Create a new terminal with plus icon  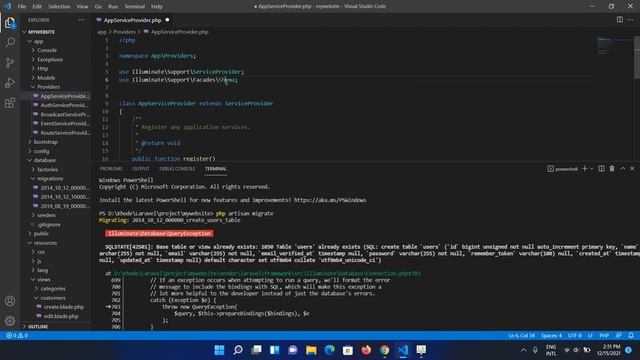pyautogui.click(x=584, y=169)
